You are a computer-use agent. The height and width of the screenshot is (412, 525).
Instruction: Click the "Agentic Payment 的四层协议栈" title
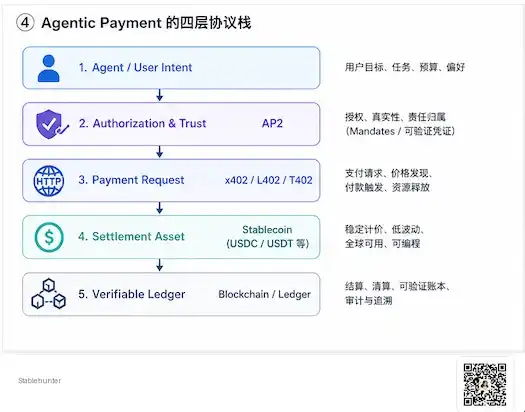click(x=146, y=23)
